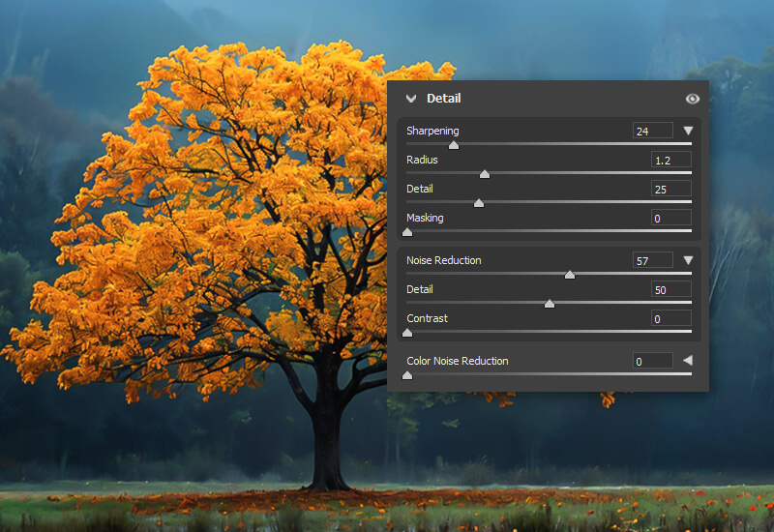Click the Sharpening slider handle

pyautogui.click(x=454, y=145)
